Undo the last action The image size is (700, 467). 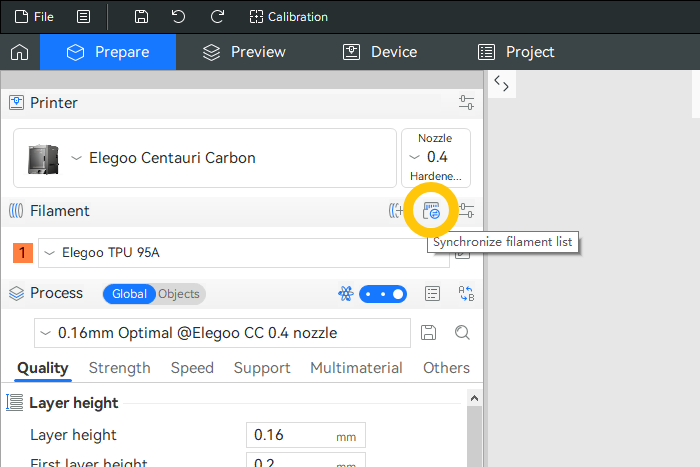[x=178, y=17]
